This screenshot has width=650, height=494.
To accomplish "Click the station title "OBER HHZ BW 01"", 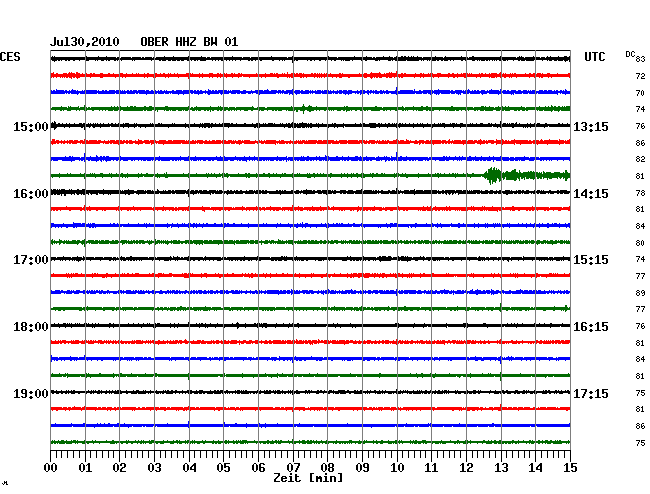I will (189, 42).
